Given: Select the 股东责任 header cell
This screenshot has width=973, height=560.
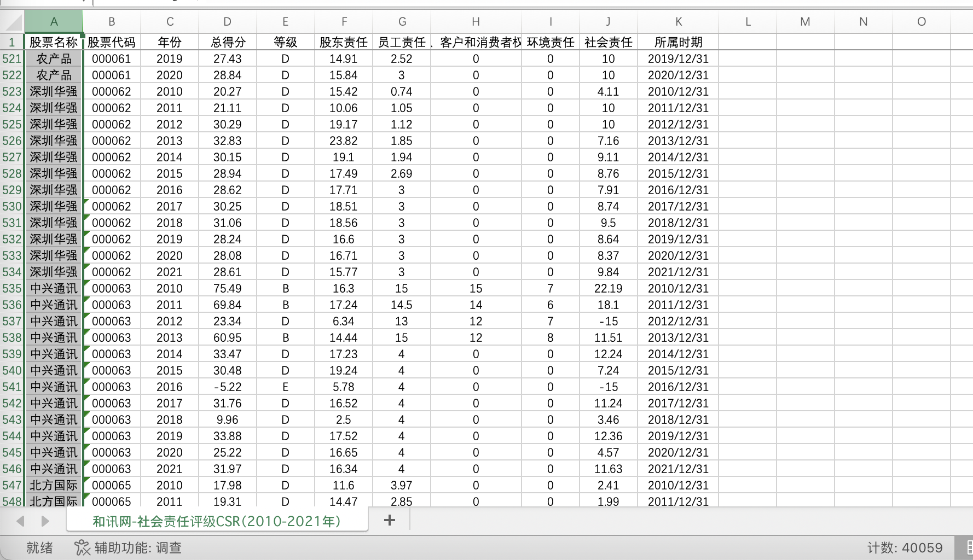Looking at the screenshot, I should [x=344, y=42].
